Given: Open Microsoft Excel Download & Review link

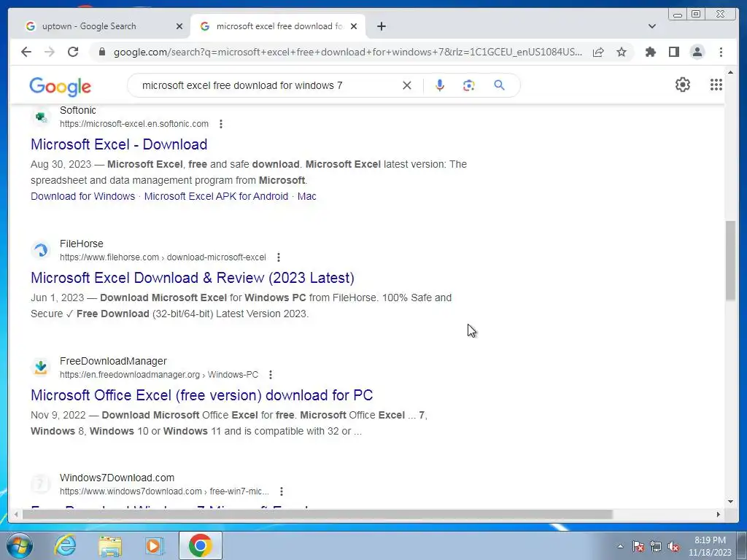Looking at the screenshot, I should pos(193,278).
